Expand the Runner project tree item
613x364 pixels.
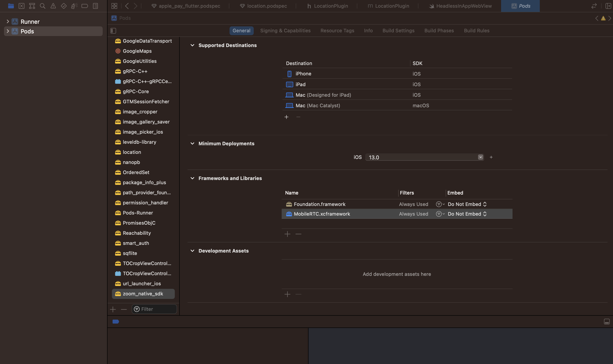pyautogui.click(x=8, y=22)
